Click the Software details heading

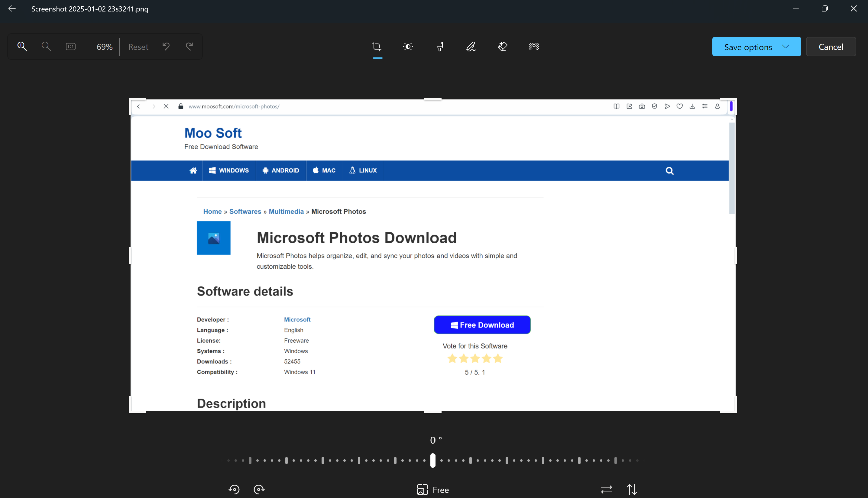point(245,291)
